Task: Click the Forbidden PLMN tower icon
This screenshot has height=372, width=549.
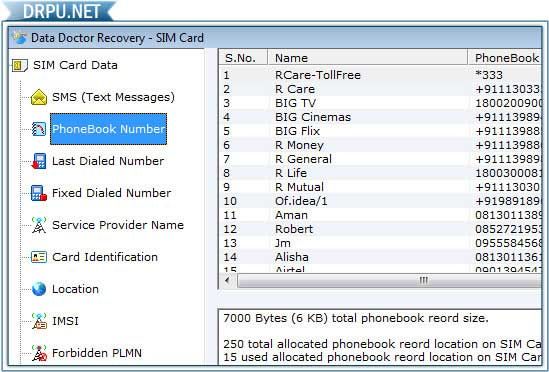Action: point(39,353)
